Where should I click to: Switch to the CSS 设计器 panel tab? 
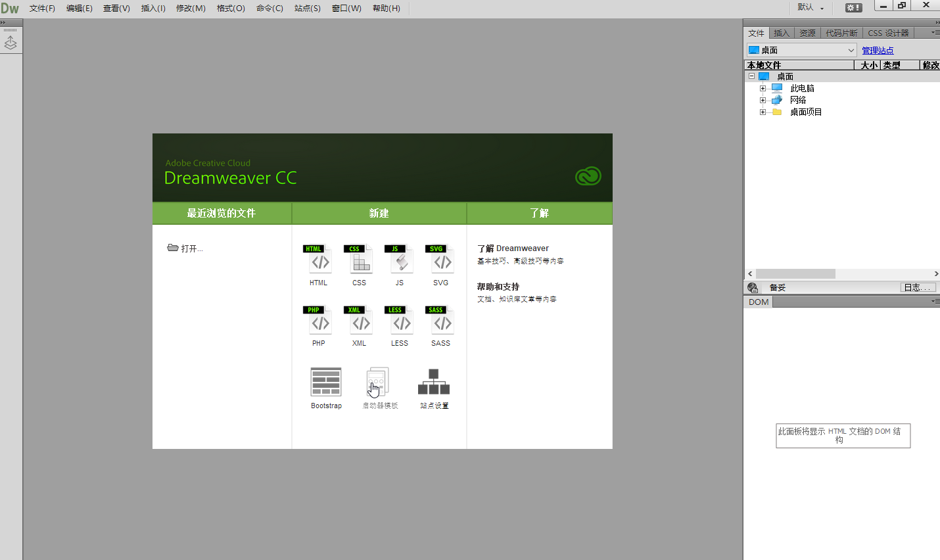coord(889,32)
